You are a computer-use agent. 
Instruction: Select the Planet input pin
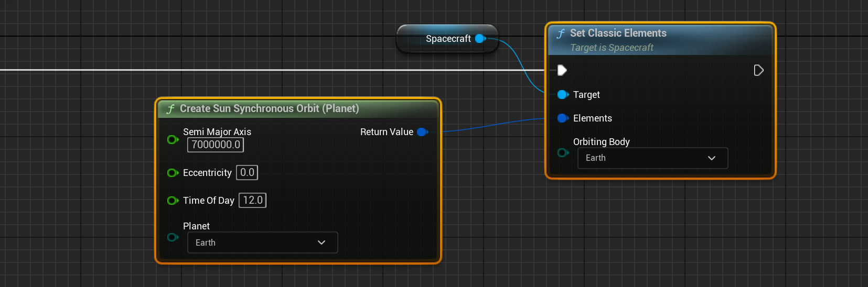173,238
